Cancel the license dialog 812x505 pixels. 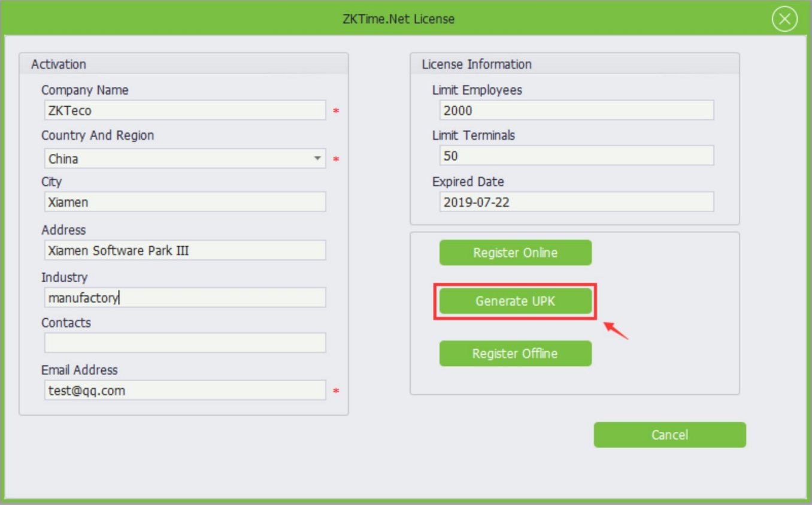(x=669, y=435)
